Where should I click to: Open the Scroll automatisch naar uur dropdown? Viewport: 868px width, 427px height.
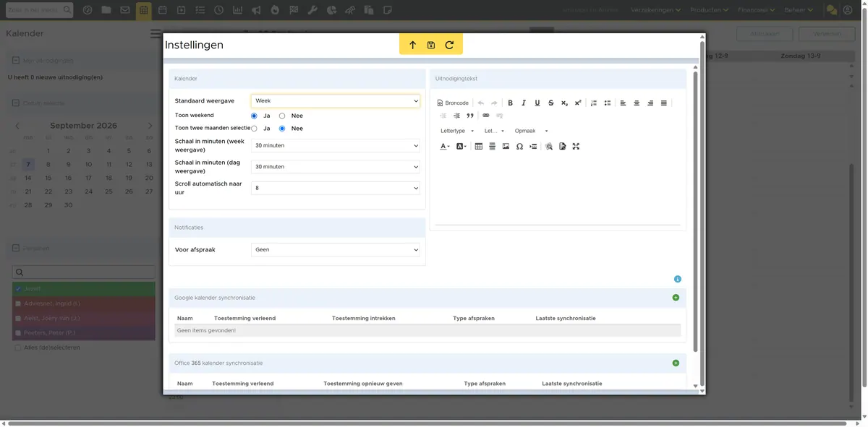coord(336,188)
